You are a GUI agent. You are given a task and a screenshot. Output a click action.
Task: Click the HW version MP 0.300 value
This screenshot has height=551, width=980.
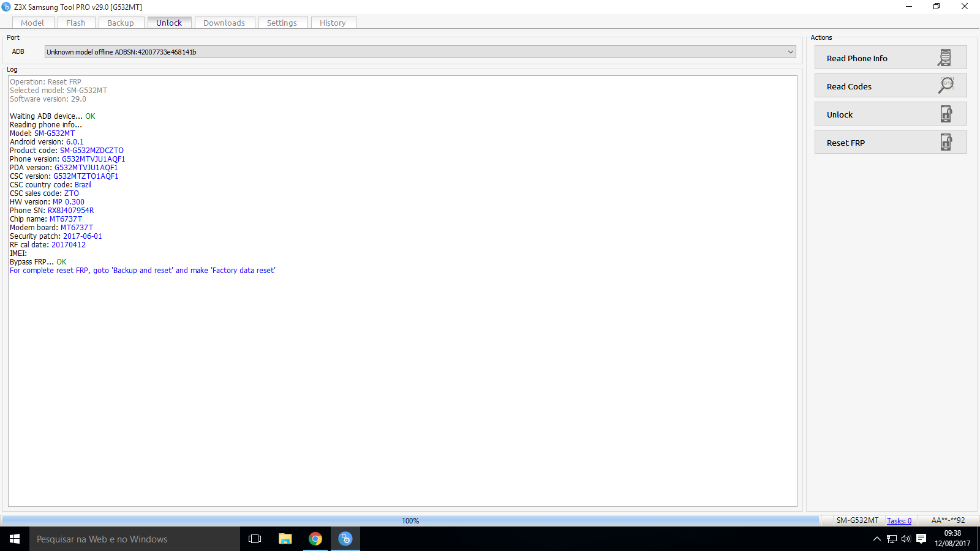point(69,202)
